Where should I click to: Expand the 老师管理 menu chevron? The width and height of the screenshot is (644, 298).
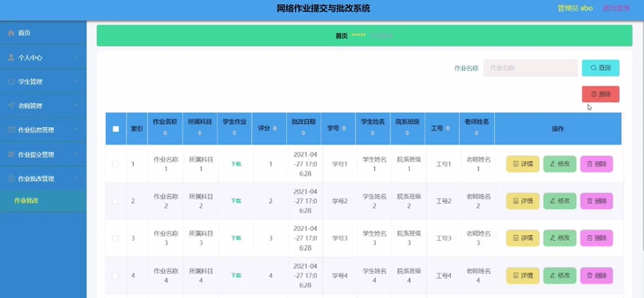(x=76, y=105)
